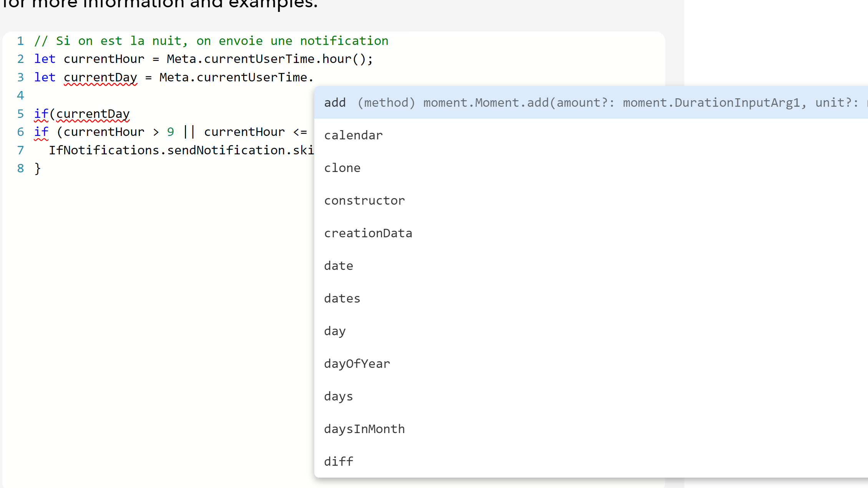Select the 'add' autocomplete suggestion
This screenshot has height=488, width=868.
335,103
